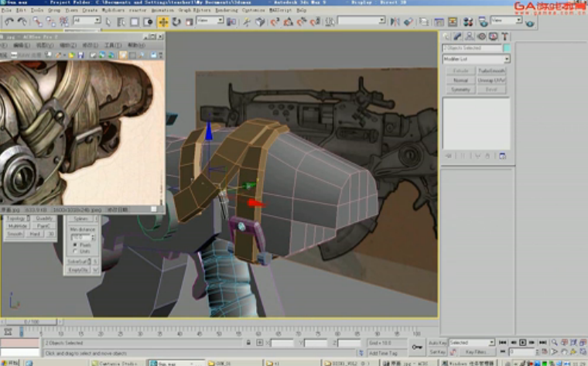Select the Bind to Space Warp tool
This screenshot has height=366, width=588.
coord(63,22)
